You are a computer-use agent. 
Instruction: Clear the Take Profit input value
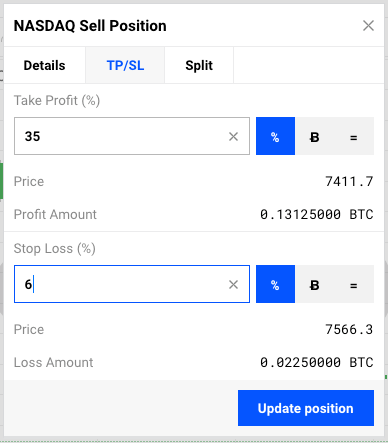click(233, 136)
